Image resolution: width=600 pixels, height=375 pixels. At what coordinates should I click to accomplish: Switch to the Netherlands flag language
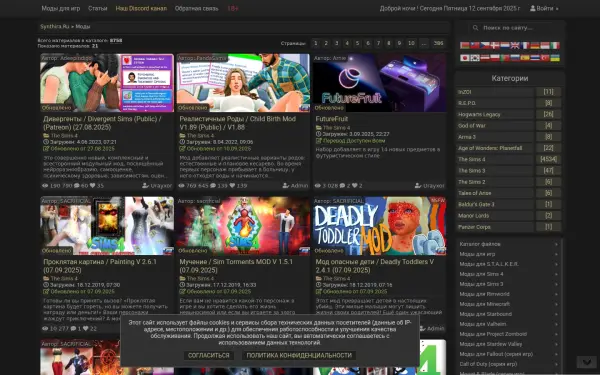505,45
